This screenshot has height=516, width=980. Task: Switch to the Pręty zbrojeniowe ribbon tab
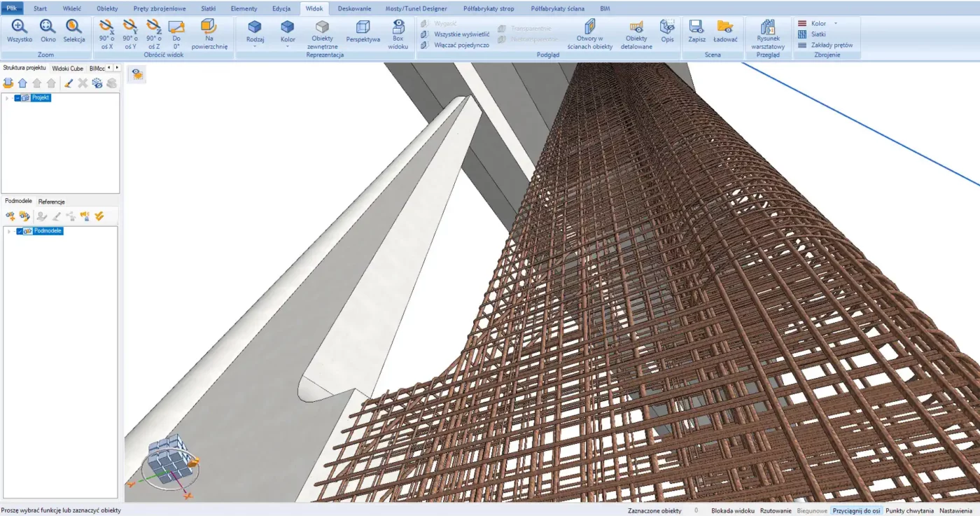click(x=159, y=8)
